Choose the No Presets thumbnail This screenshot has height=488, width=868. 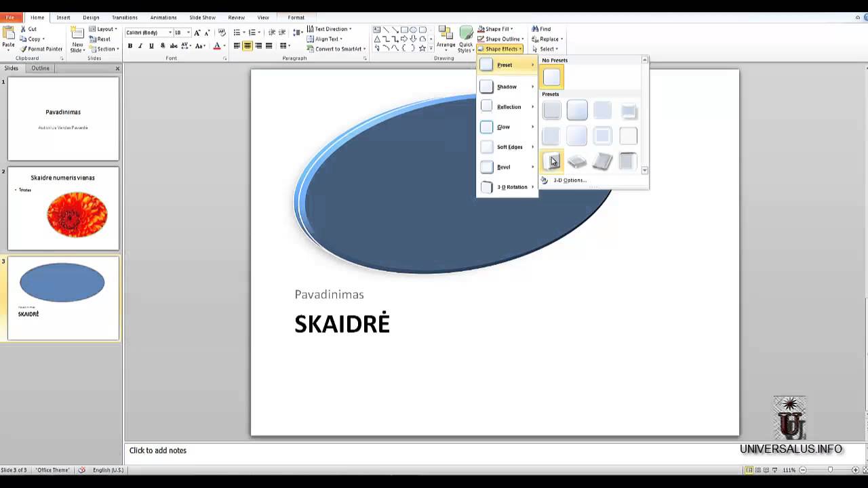point(552,77)
